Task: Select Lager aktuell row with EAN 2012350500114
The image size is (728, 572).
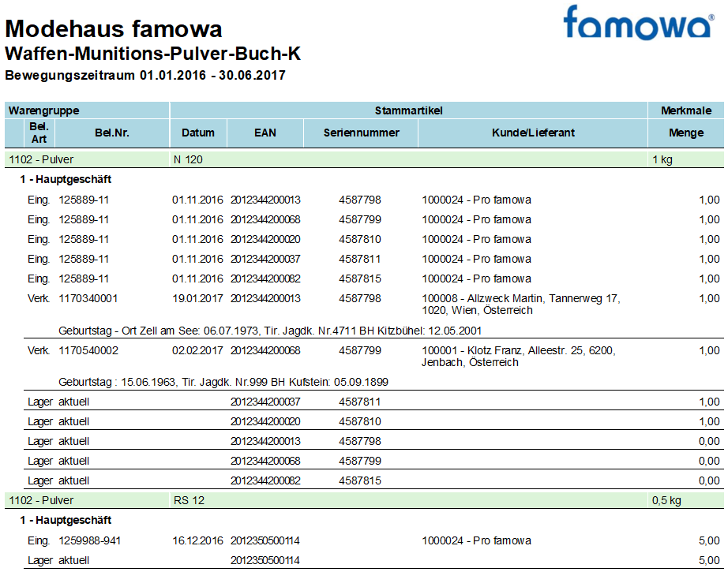Action: 373,560
